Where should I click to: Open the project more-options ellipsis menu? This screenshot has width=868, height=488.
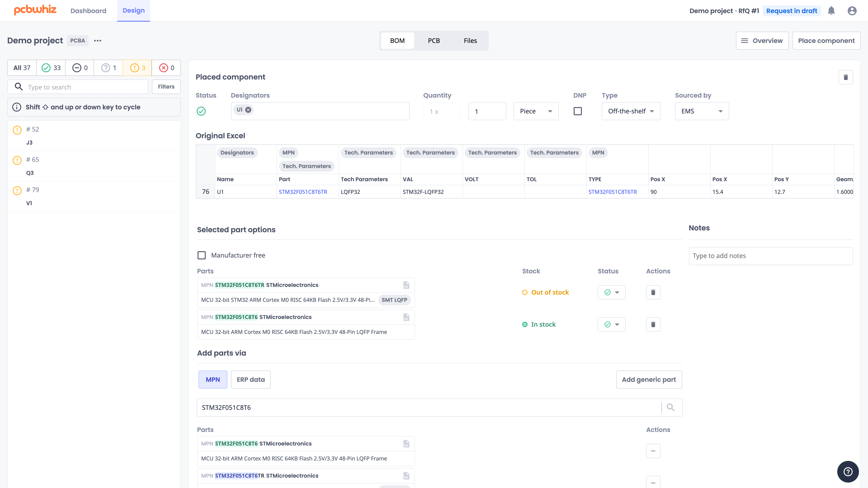coord(98,41)
